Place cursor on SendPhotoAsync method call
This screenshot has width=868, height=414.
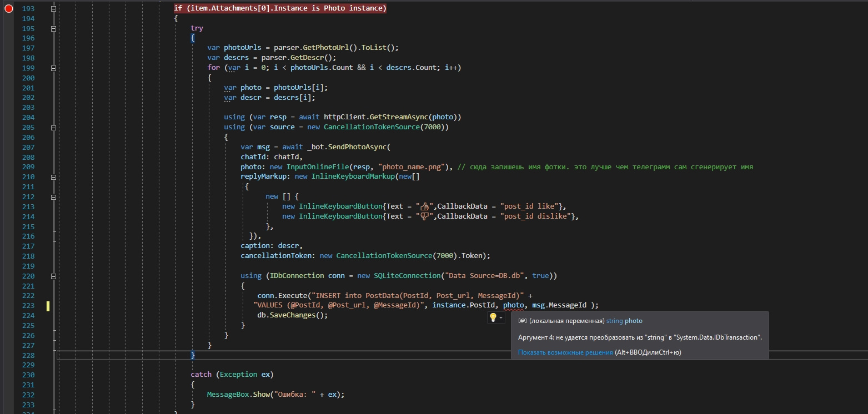(357, 147)
